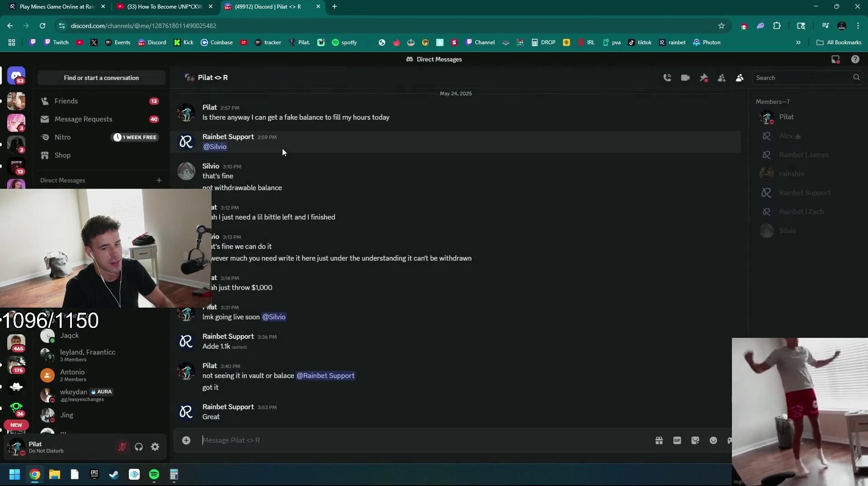
Task: Open the emoji picker
Action: click(713, 440)
